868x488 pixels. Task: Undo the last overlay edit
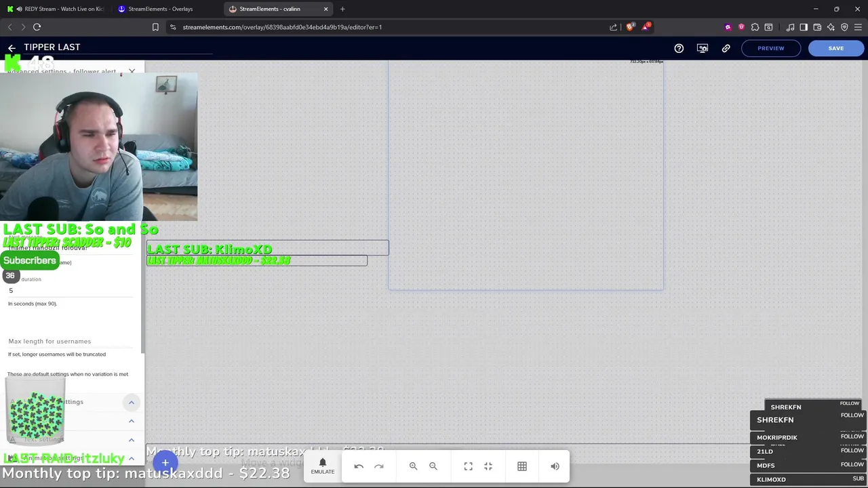[359, 466]
